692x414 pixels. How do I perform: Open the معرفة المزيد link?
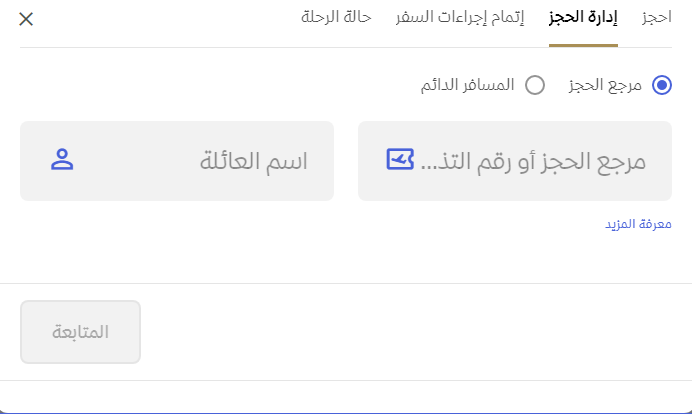(x=638, y=224)
